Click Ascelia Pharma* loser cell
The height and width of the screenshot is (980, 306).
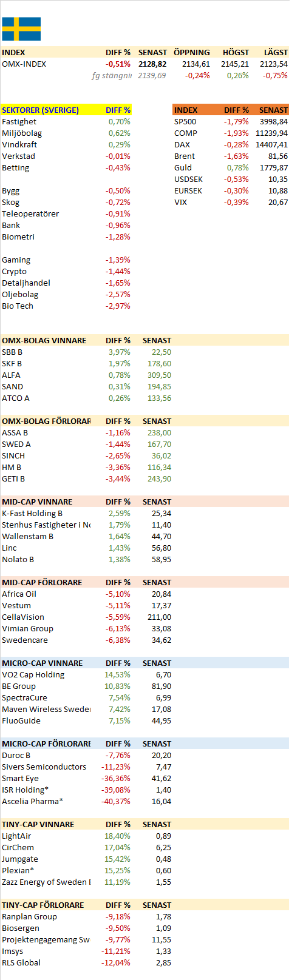[32, 801]
